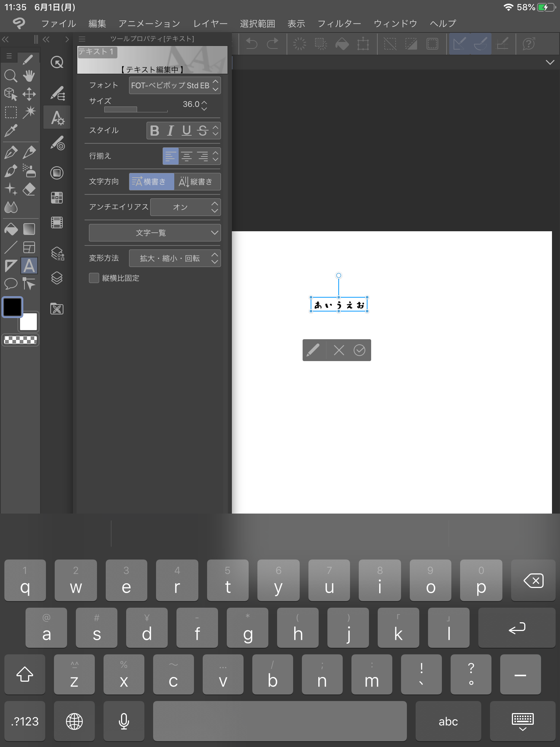This screenshot has width=560, height=747.
Task: Select the Brush tool
Action: [x=11, y=171]
